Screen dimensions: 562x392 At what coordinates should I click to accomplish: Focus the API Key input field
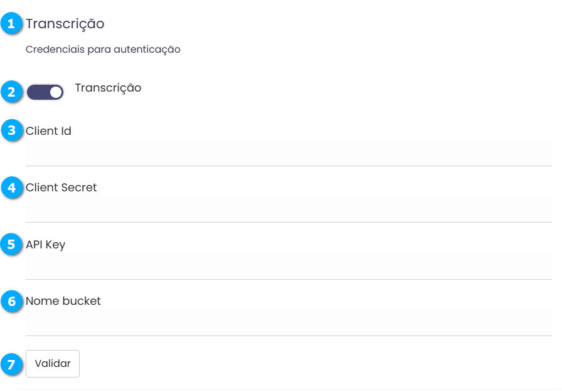pos(289,266)
